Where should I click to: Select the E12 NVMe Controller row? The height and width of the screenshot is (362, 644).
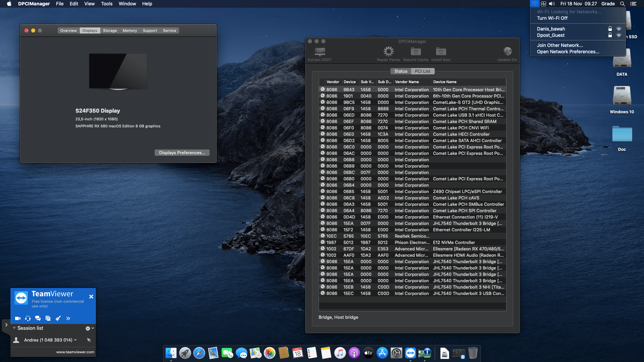[412, 242]
